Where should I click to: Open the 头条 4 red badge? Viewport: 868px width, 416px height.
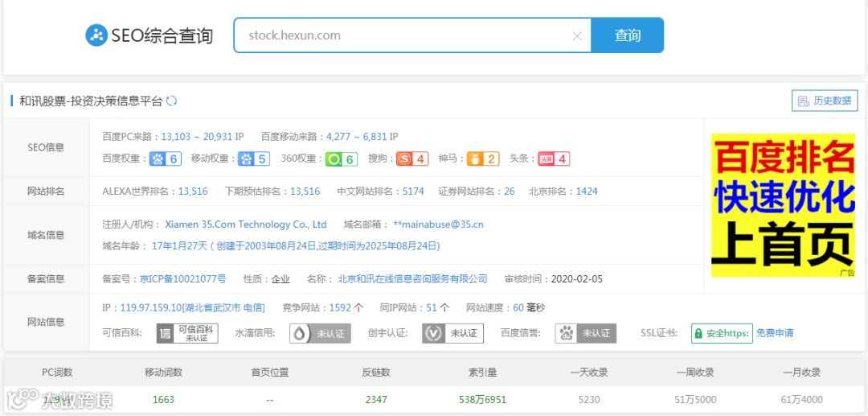tap(554, 159)
